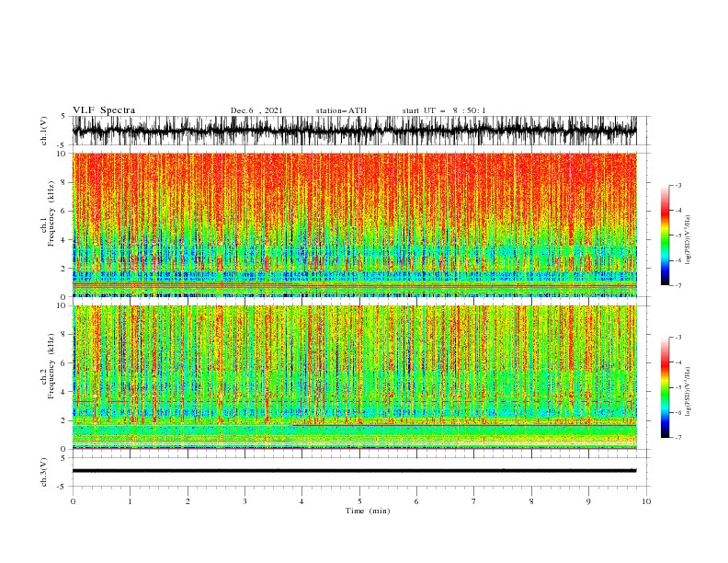Click time axis tick label "6"
The width and height of the screenshot is (728, 563).
416,501
